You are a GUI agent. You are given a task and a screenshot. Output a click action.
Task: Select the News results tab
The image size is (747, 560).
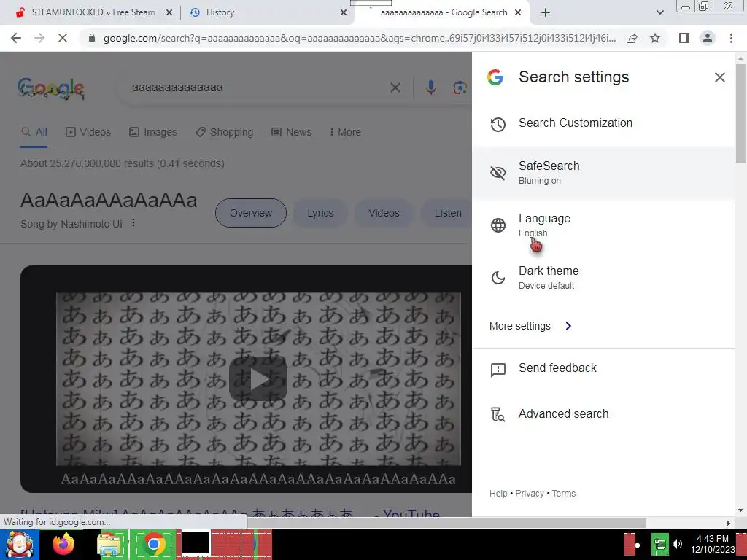point(292,133)
